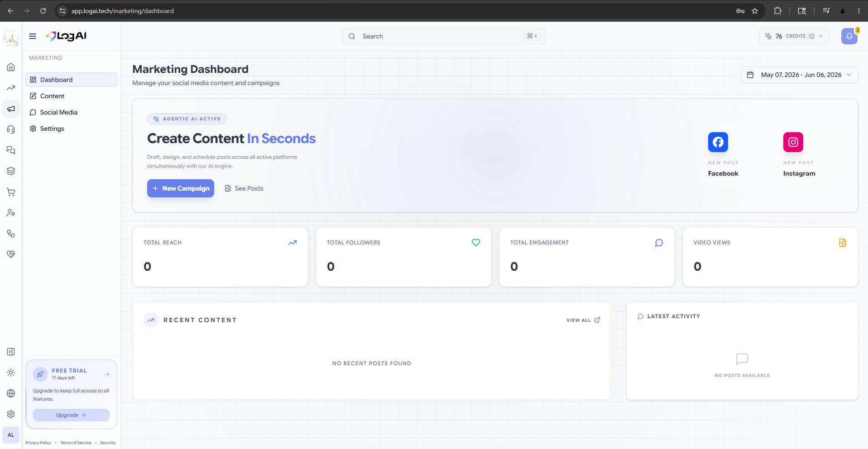Click the Video Views file icon
Image resolution: width=868 pixels, height=449 pixels.
843,243
